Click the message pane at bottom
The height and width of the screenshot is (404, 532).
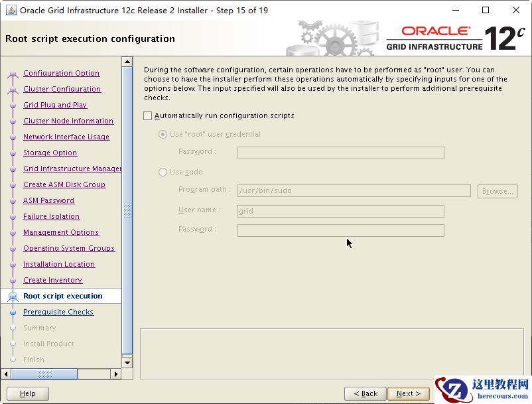click(332, 354)
